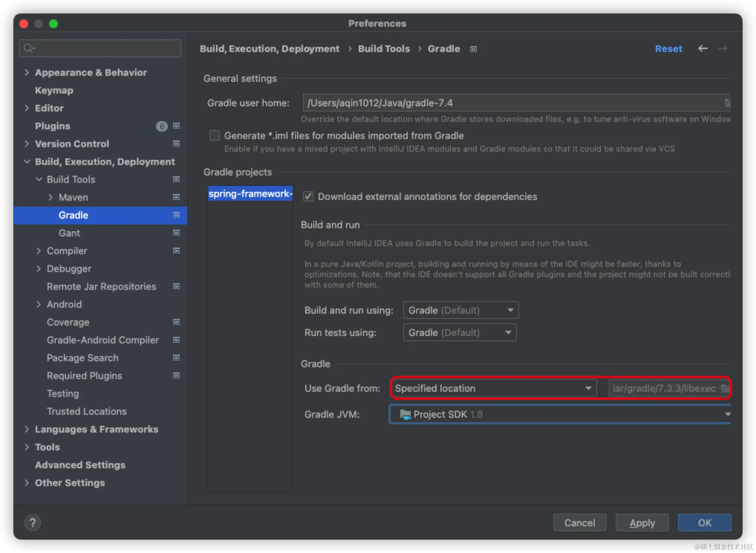The width and height of the screenshot is (756, 553).
Task: Open the Build and run using dropdown
Action: coord(460,310)
